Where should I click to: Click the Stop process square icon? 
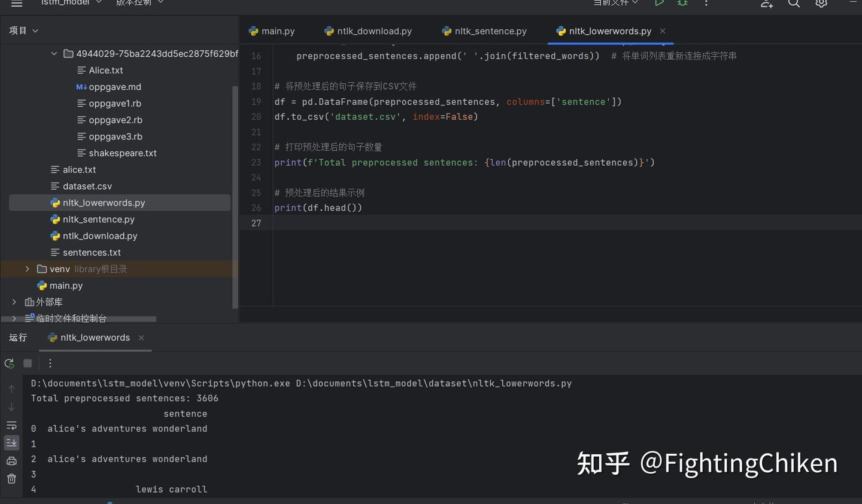[x=28, y=363]
